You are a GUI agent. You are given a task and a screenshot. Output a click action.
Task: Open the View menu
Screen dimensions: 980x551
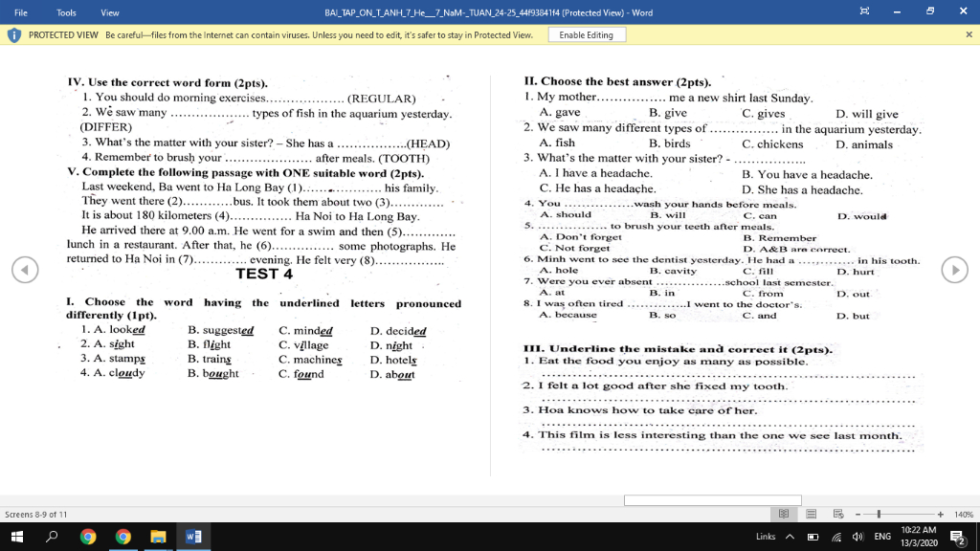[x=110, y=12]
